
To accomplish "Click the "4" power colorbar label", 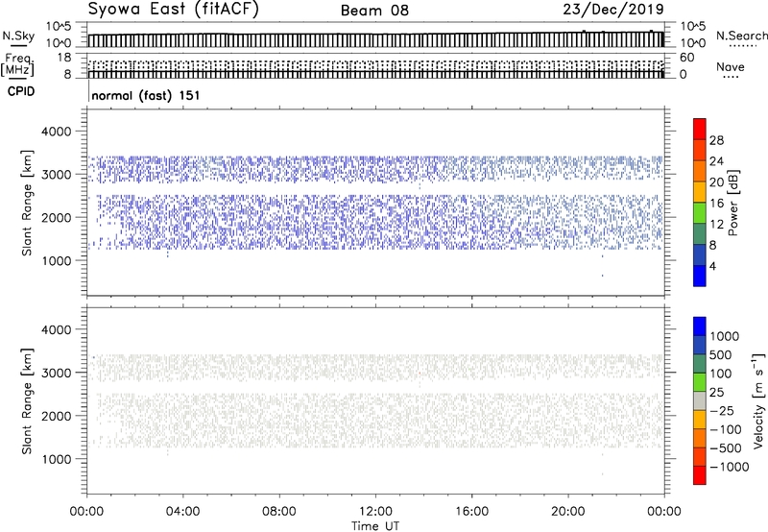I will [x=712, y=266].
